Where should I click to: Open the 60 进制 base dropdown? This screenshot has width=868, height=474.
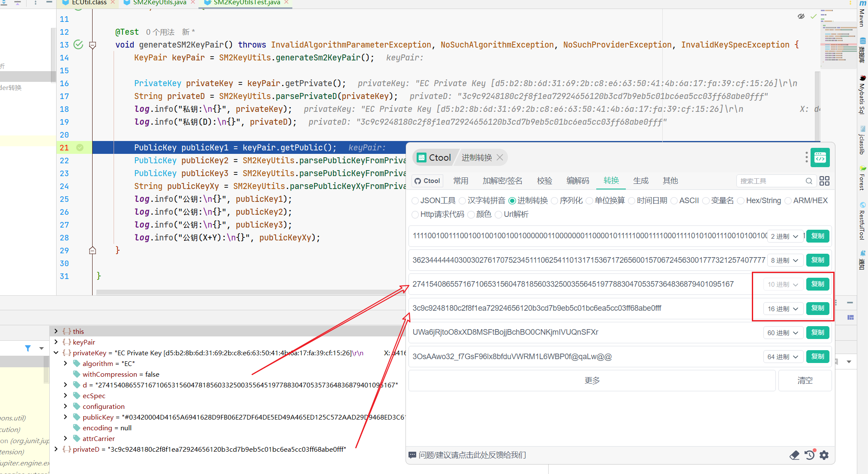click(x=783, y=333)
